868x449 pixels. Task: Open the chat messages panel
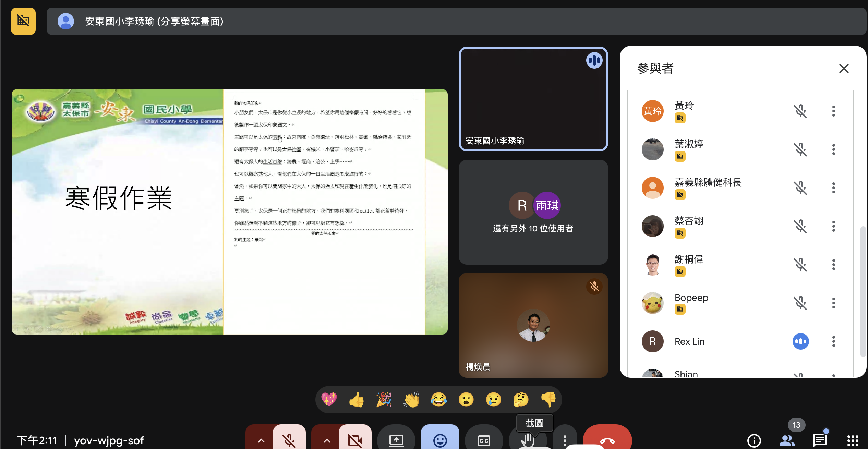(820, 440)
